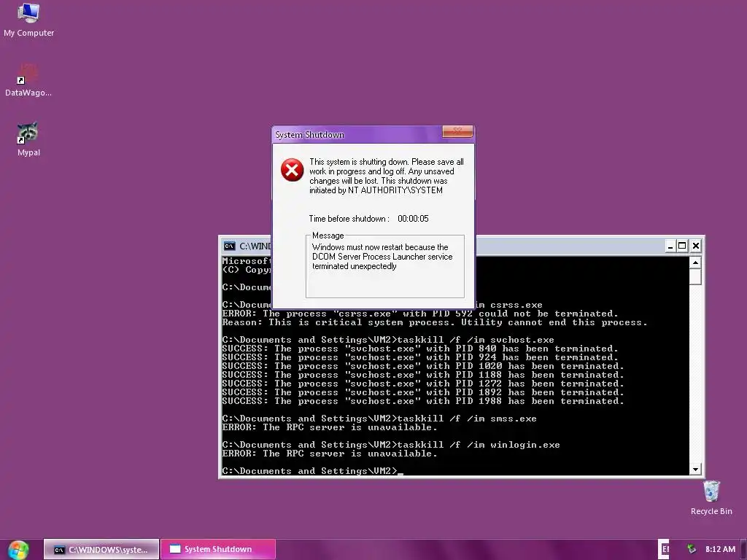Screen dimensions: 747x560
Task: Click the final command prompt input line
Action: coord(312,471)
